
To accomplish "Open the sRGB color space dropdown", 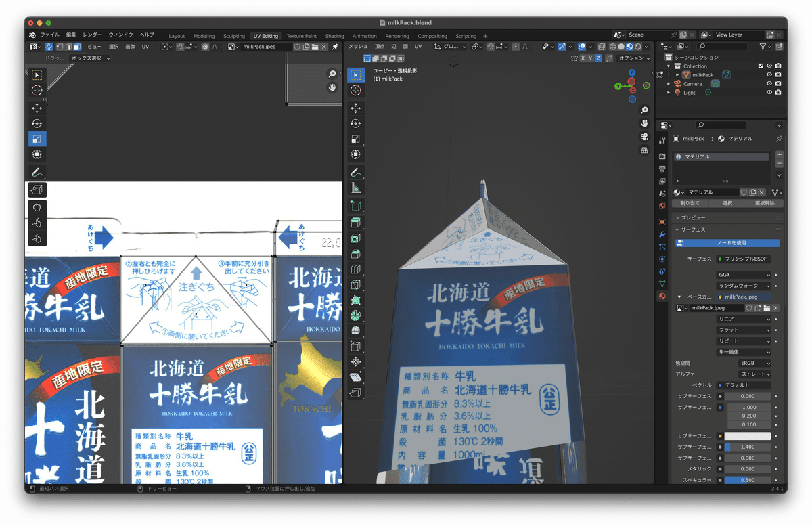I will point(754,363).
